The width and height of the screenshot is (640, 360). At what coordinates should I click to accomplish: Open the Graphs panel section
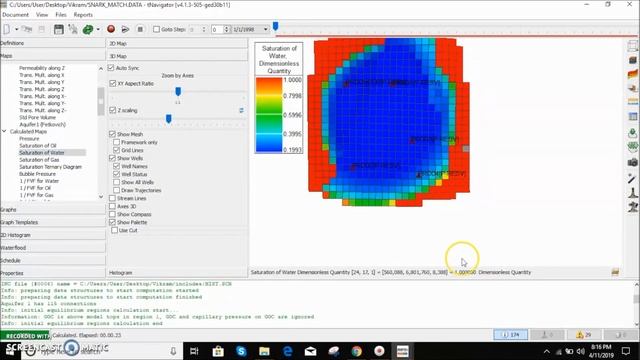click(x=53, y=209)
